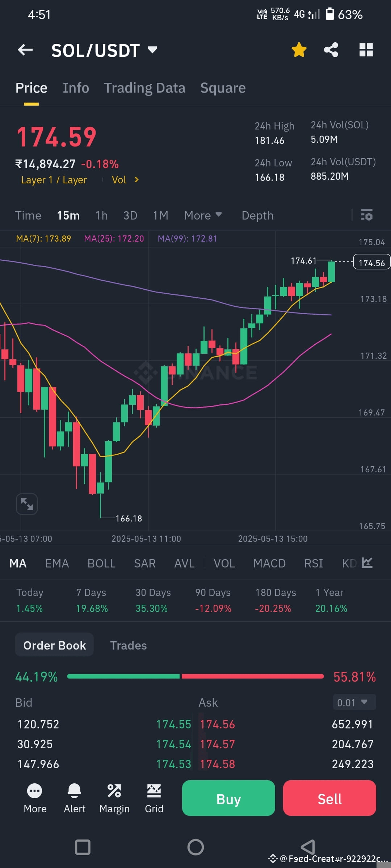Viewport: 391px width, 868px height.
Task: Tap the 174.53 bid price
Action: coord(173,764)
